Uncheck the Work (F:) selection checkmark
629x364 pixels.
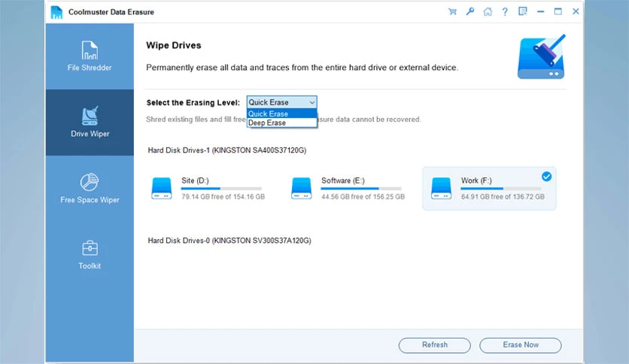[546, 177]
